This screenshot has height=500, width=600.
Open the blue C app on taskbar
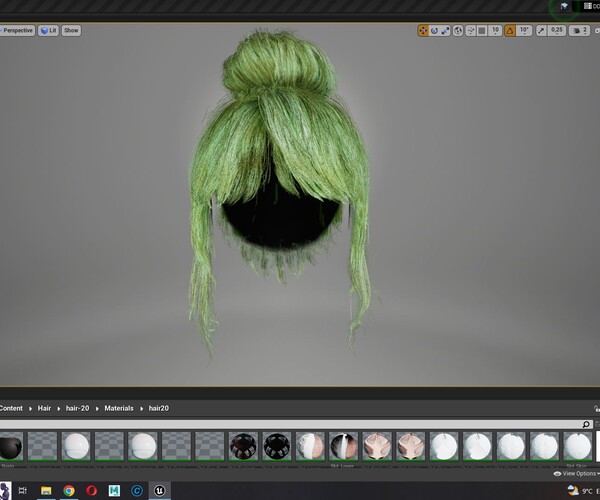coord(137,490)
